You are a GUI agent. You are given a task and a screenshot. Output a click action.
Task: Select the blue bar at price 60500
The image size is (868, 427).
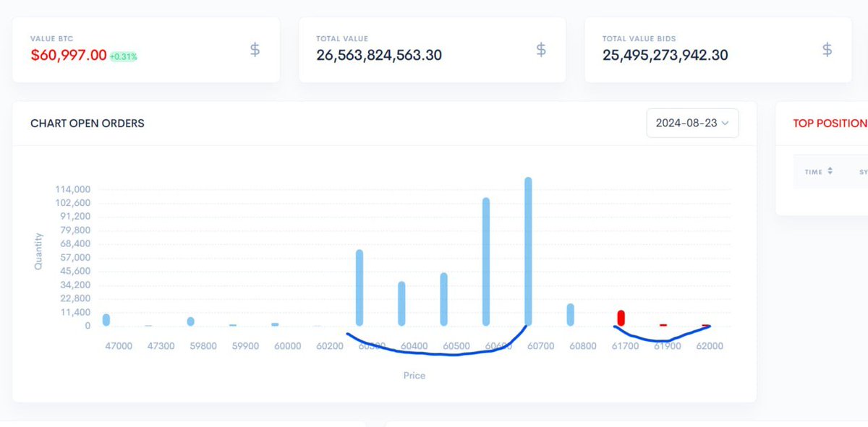(x=443, y=299)
